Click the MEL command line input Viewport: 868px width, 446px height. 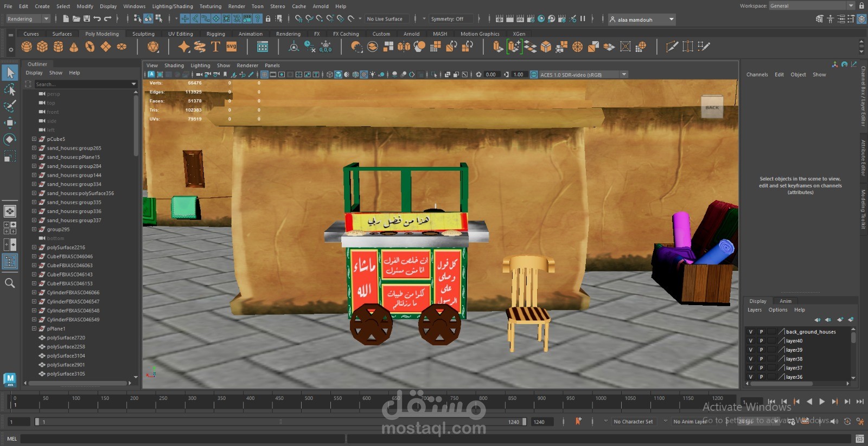[x=182, y=439]
